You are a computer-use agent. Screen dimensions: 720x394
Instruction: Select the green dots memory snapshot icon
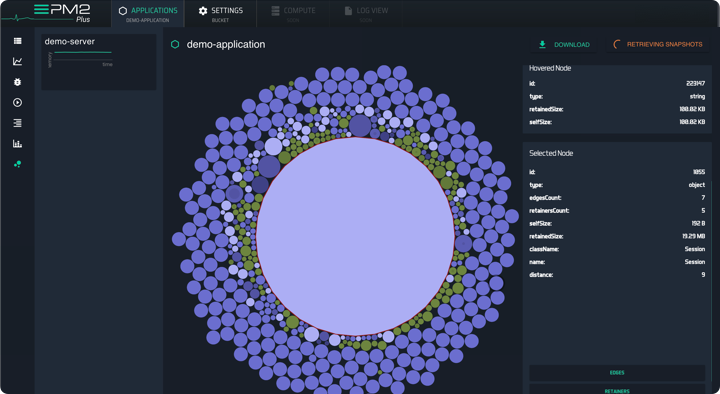point(17,164)
